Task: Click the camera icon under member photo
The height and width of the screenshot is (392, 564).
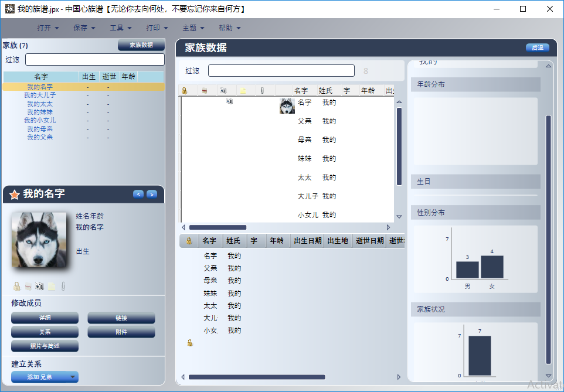Action: (39, 287)
